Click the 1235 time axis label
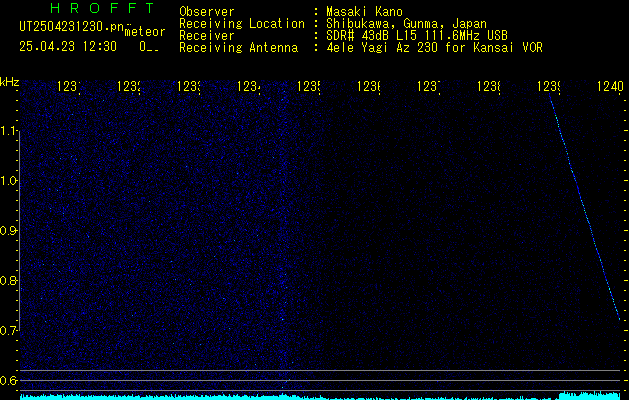Viewport: 629px width, 400px height. pos(308,87)
